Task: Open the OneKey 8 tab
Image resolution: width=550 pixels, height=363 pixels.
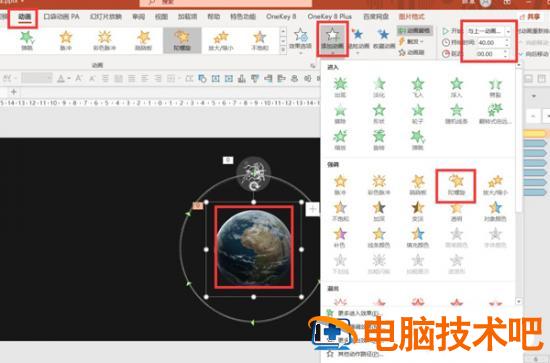Action: pyautogui.click(x=281, y=16)
